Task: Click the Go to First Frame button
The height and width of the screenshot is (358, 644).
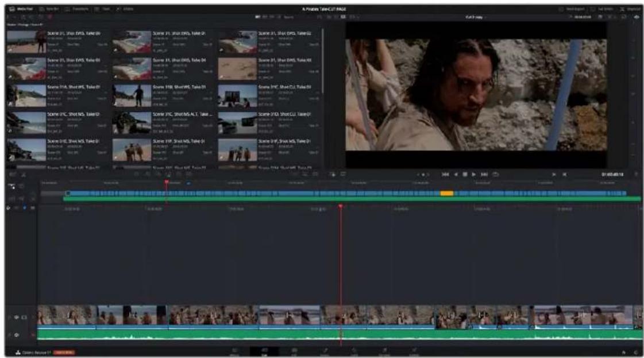Action: [445, 174]
